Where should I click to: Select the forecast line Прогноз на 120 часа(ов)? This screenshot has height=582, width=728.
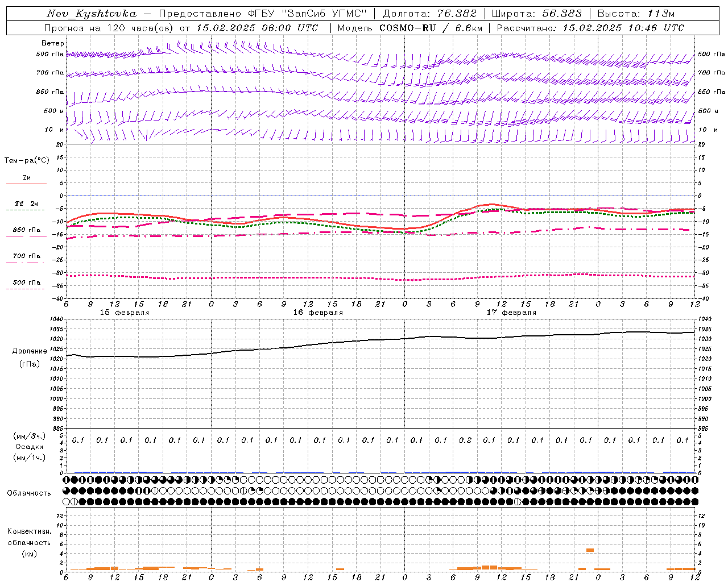(110, 28)
